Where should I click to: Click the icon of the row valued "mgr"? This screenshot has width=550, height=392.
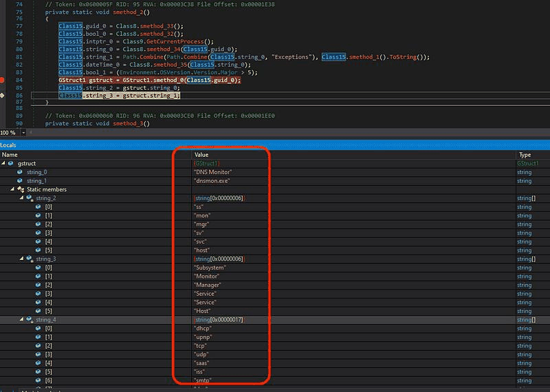tap(38, 224)
